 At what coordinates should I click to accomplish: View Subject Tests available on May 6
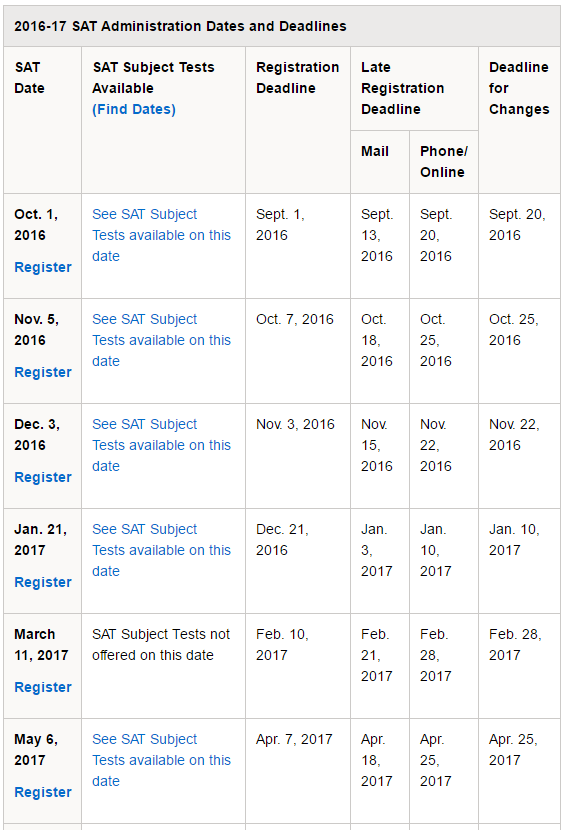161,760
